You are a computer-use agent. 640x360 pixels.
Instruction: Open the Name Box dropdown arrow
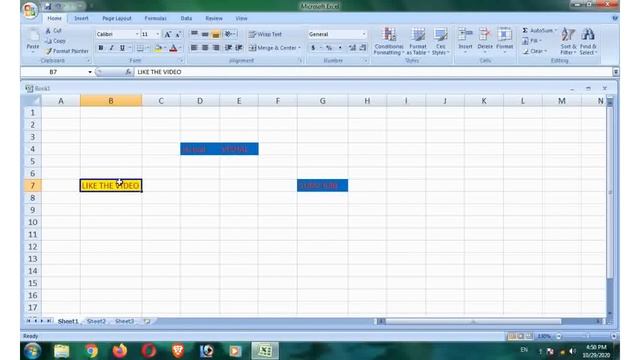point(90,72)
